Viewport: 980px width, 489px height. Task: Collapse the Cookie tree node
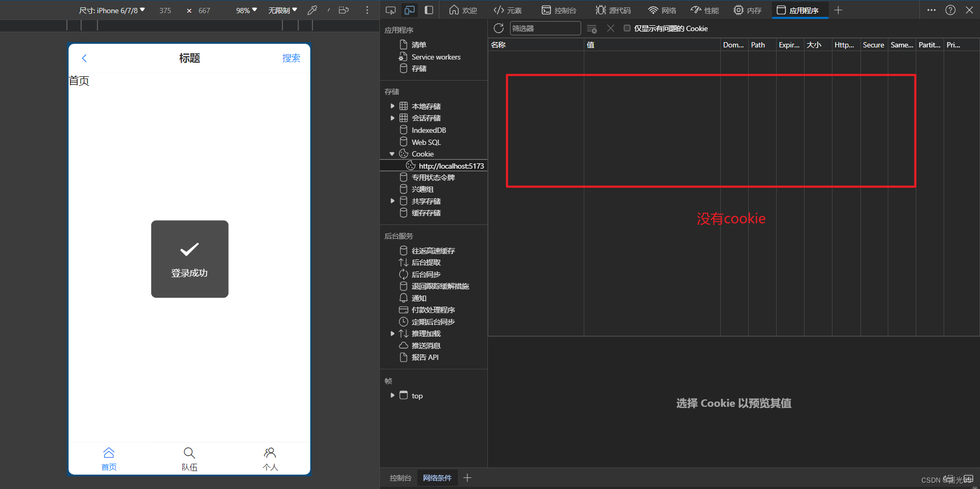pos(392,154)
